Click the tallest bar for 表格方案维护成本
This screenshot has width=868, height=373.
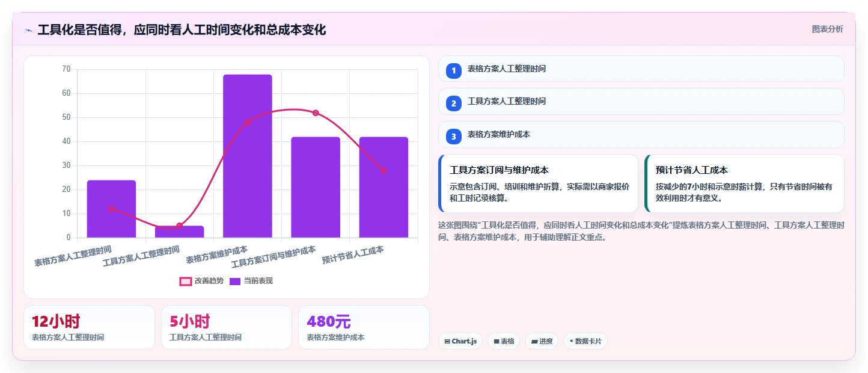tap(248, 156)
